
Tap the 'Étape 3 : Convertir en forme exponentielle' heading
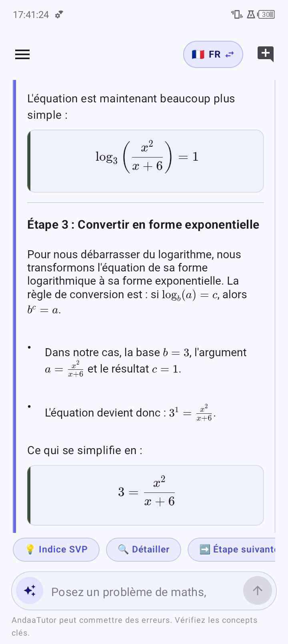click(143, 225)
